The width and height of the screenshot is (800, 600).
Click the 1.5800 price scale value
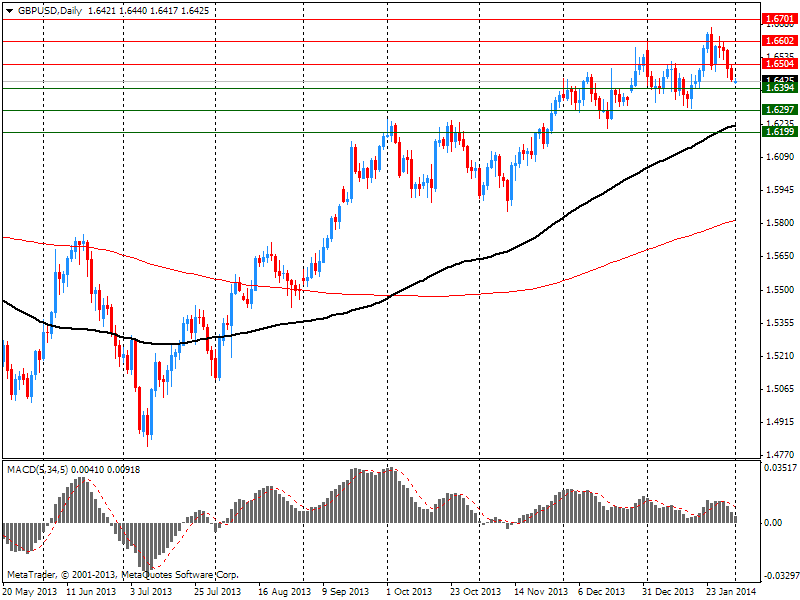[778, 223]
